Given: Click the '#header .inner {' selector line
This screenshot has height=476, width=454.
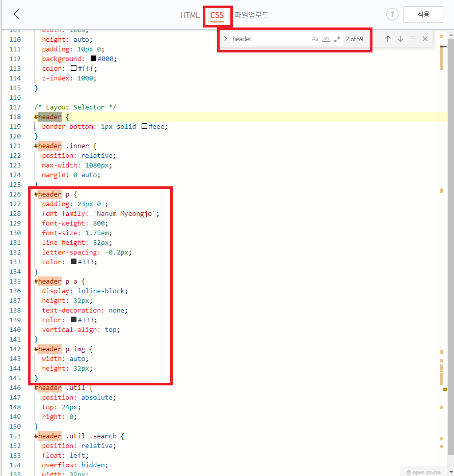Looking at the screenshot, I should coord(65,146).
